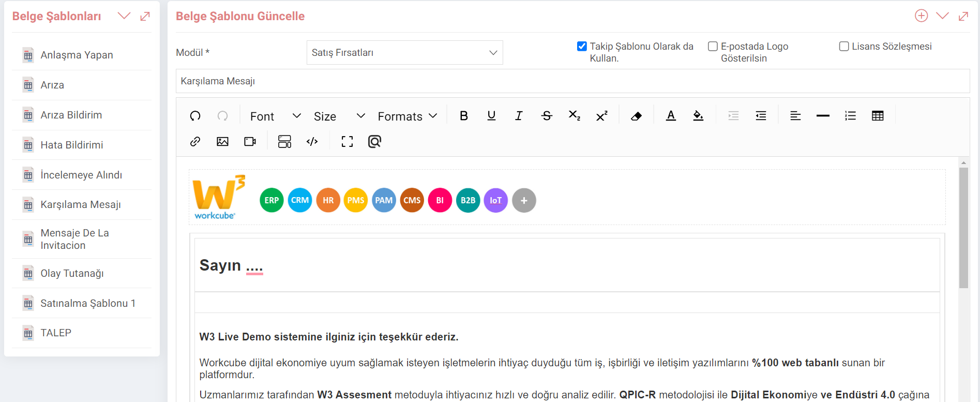This screenshot has height=402, width=980.
Task: Open the background fill color tool
Action: [x=698, y=116]
